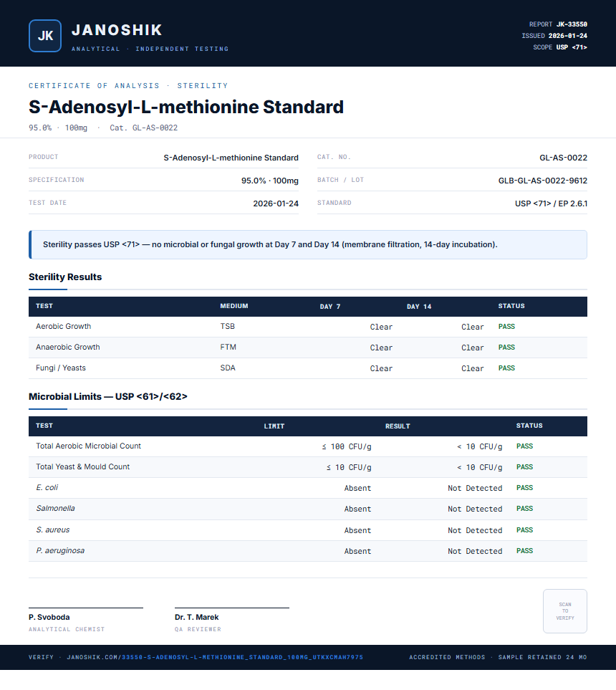Click the P. aeruginosa row label
Viewport: 616px width, 690px height.
pos(60,550)
